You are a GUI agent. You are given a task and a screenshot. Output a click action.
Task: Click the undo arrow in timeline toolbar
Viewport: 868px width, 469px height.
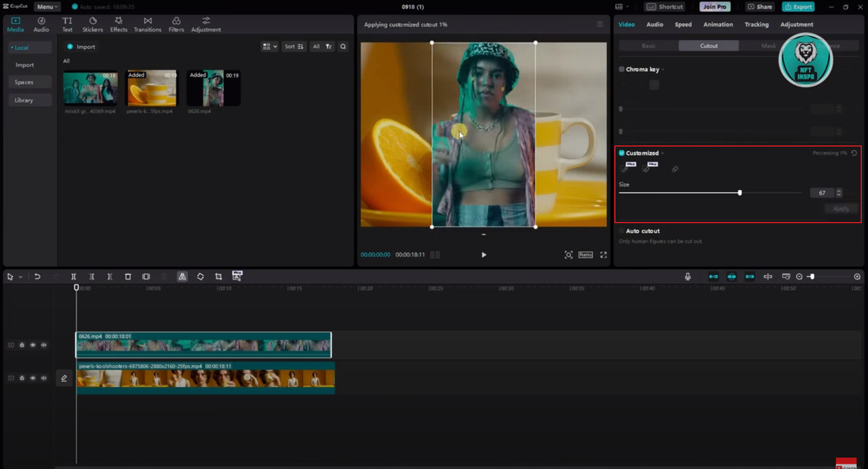pos(37,277)
